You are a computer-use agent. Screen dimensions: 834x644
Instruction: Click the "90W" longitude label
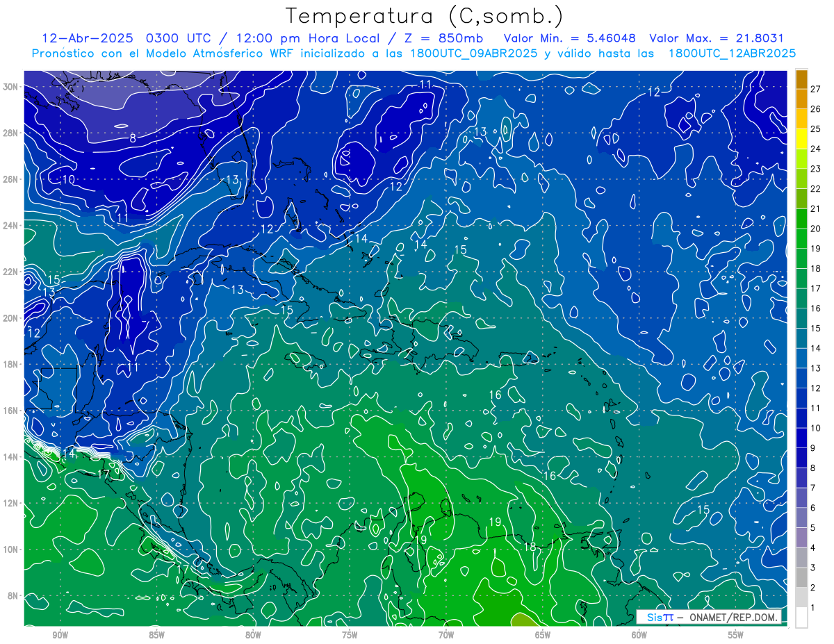coord(60,634)
